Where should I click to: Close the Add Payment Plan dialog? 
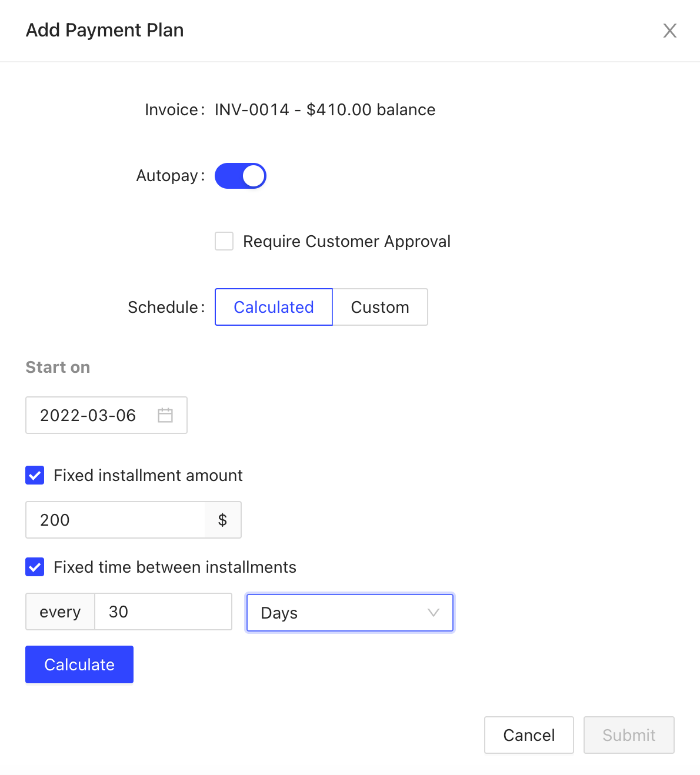tap(669, 31)
